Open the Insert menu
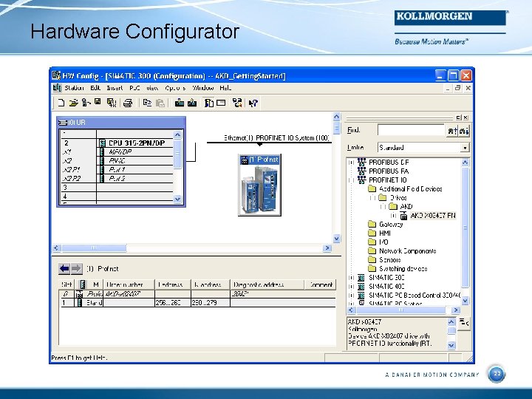This screenshot has height=399, width=532. coord(115,88)
